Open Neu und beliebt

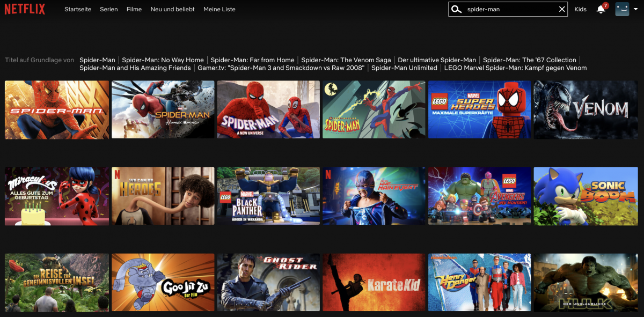tap(173, 9)
